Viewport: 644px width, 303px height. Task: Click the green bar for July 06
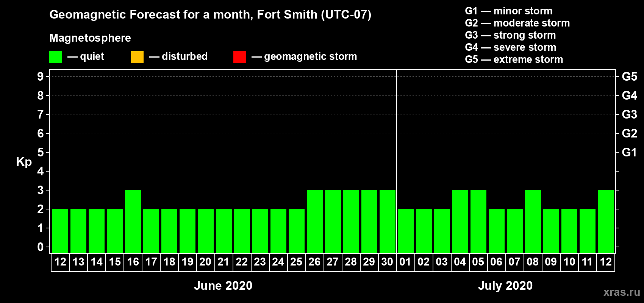click(x=497, y=231)
